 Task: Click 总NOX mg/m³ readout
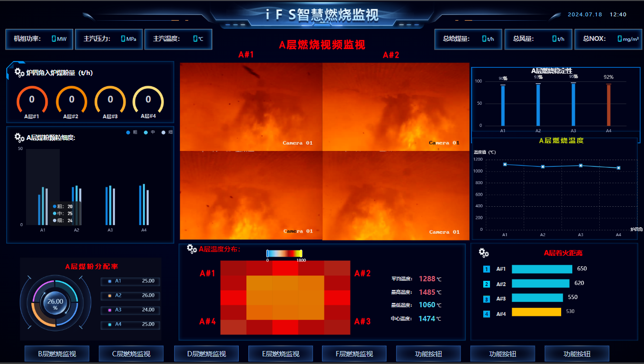pos(608,39)
